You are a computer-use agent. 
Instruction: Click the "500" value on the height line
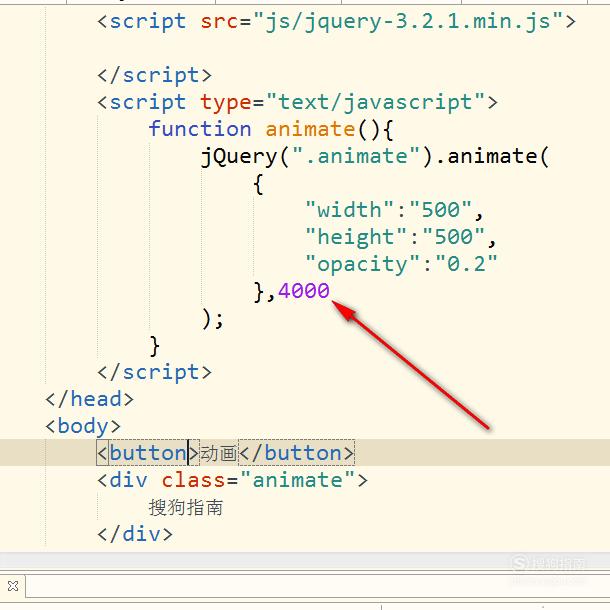click(x=454, y=237)
